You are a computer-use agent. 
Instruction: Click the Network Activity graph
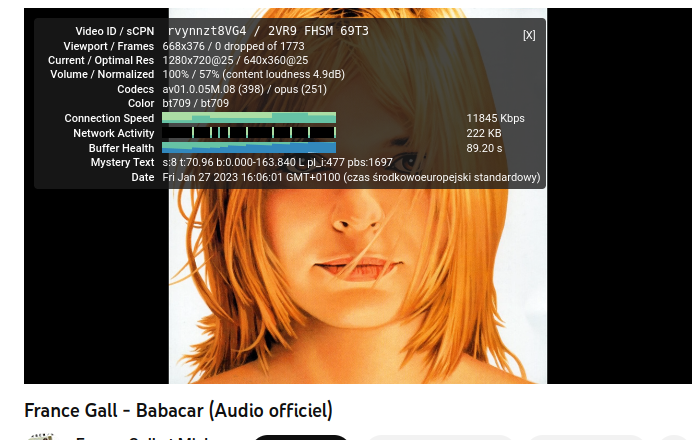click(x=249, y=132)
